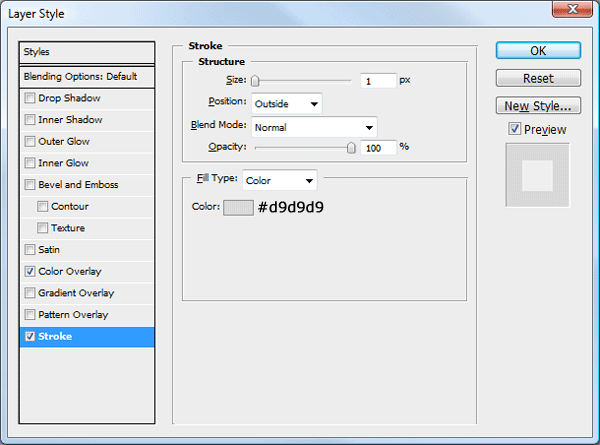Click the Opacity percent input field
This screenshot has width=600, height=445.
click(378, 148)
